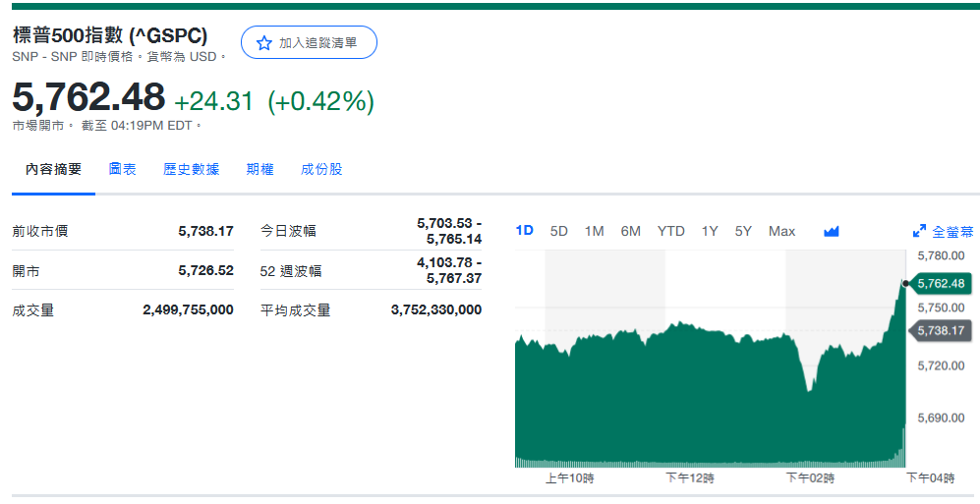This screenshot has width=980, height=504.
Task: Open the 期權 tab
Action: click(259, 169)
